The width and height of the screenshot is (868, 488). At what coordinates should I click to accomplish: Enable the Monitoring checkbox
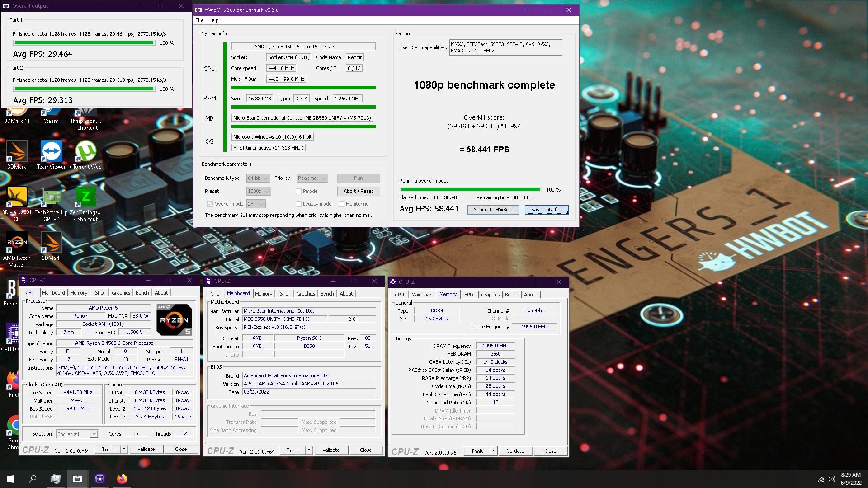(x=341, y=204)
